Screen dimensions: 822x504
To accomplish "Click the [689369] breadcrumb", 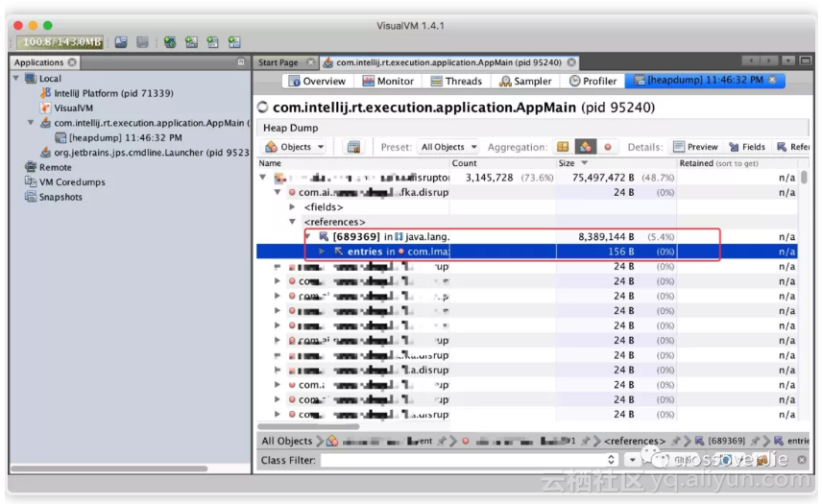I will 726,442.
